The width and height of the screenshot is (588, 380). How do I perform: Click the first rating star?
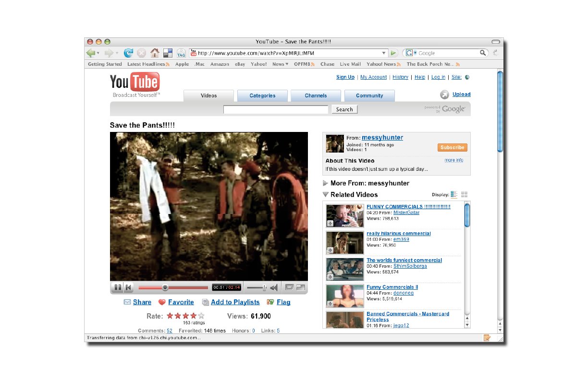pos(170,316)
